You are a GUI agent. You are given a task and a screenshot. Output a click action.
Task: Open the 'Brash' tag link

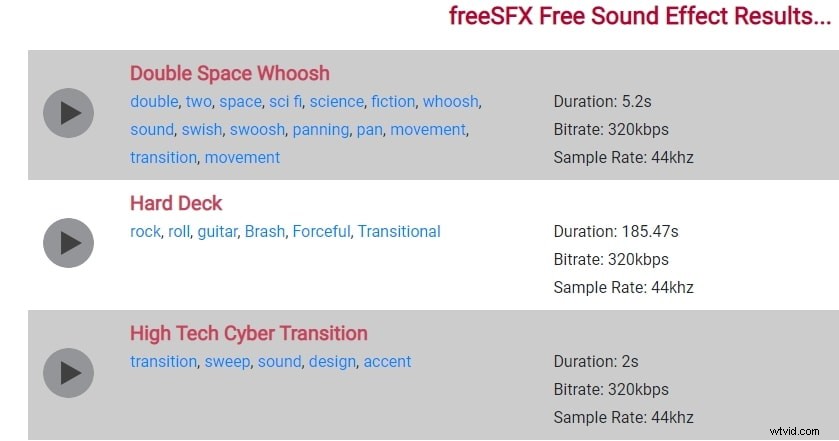[265, 232]
